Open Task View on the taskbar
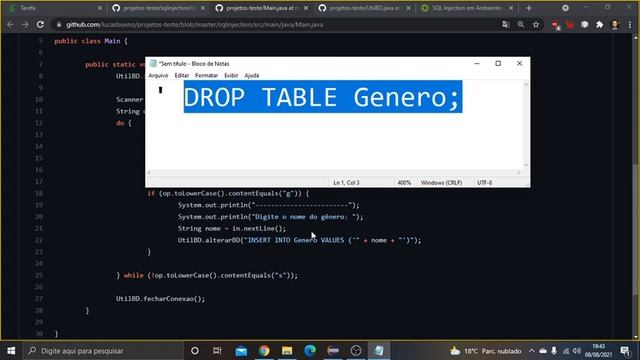Screen dimensions: 640x360 click(217, 351)
